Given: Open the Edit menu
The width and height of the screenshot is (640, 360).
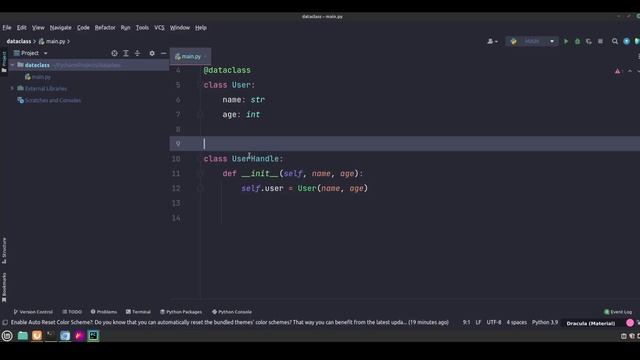Looking at the screenshot, I should 22,28.
